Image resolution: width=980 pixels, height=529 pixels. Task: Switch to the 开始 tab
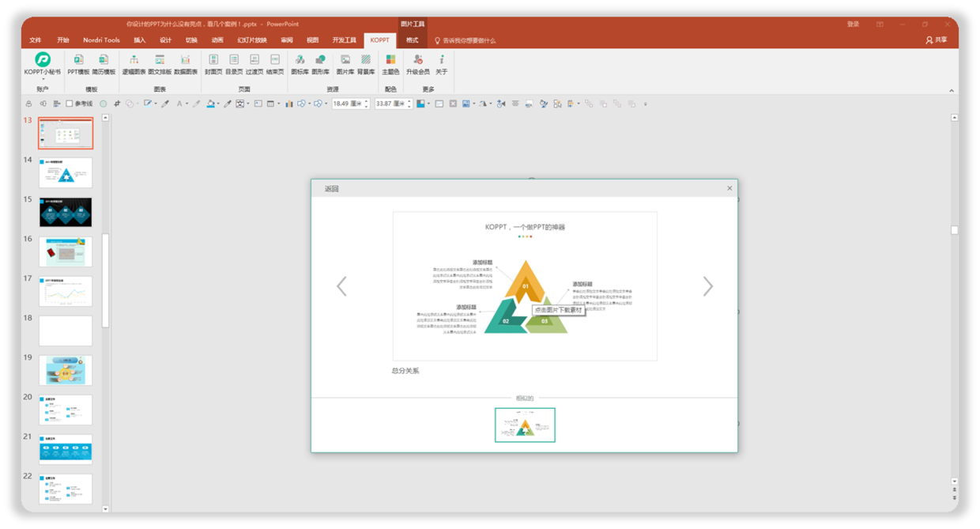point(63,40)
